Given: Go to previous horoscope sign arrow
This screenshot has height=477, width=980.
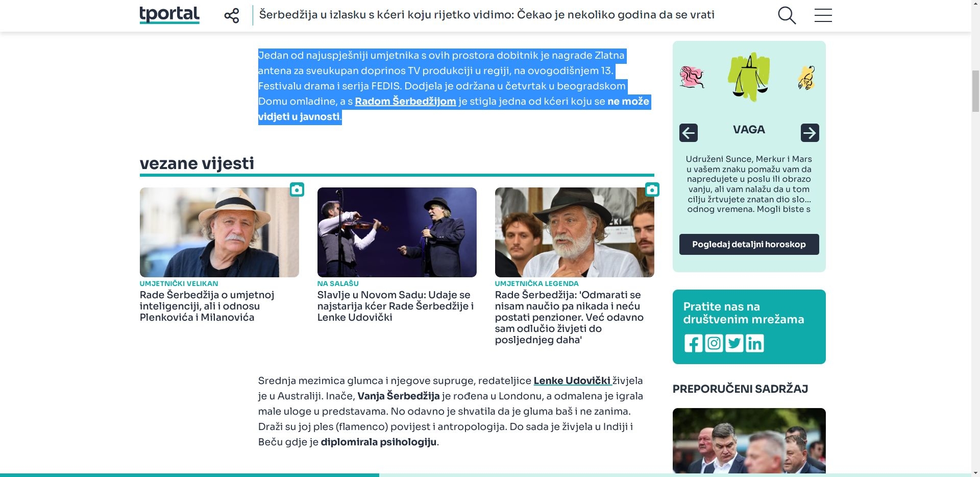Looking at the screenshot, I should 688,133.
